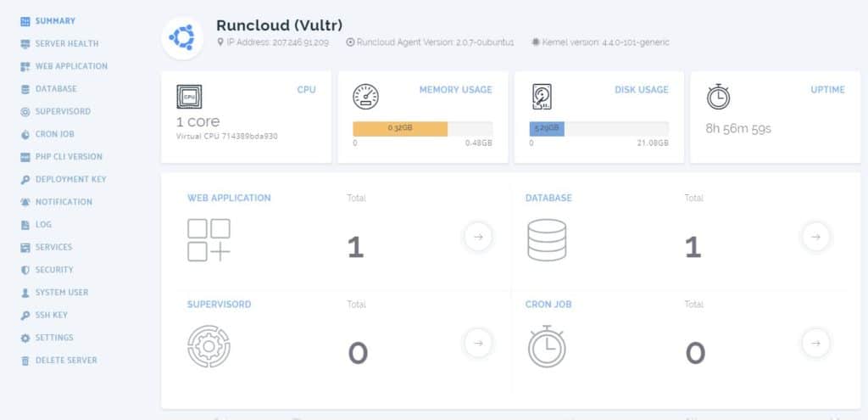Viewport: 868px width, 420px height.
Task: Click the Database cylinder stack icon
Action: (x=547, y=240)
